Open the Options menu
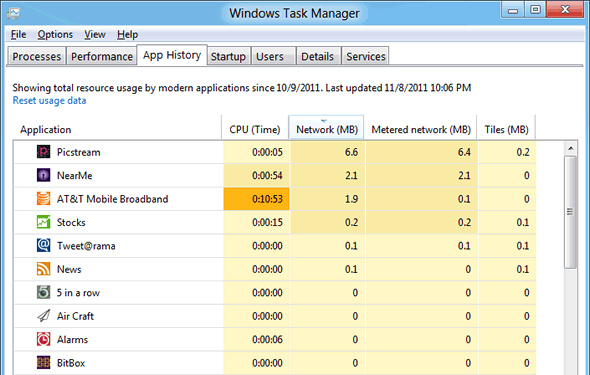This screenshot has width=590, height=375. (x=55, y=35)
